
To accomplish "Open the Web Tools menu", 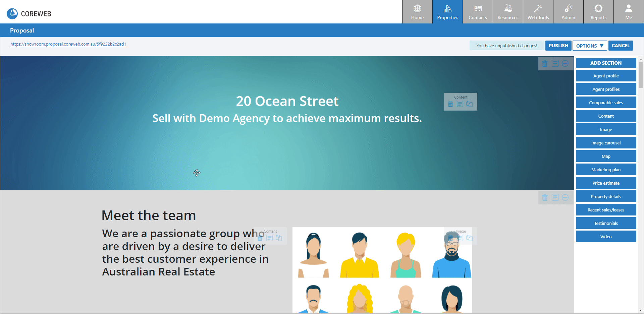I will pos(538,12).
